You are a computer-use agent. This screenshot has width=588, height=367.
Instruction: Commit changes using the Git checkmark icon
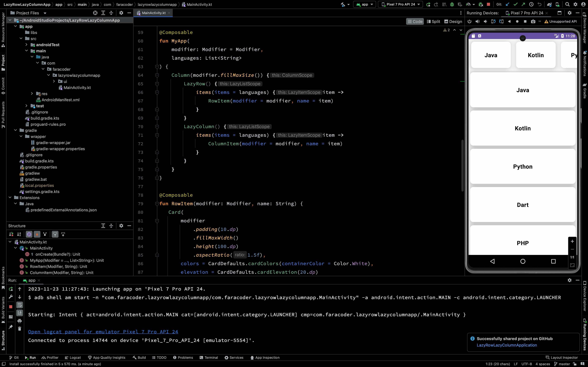516,4
